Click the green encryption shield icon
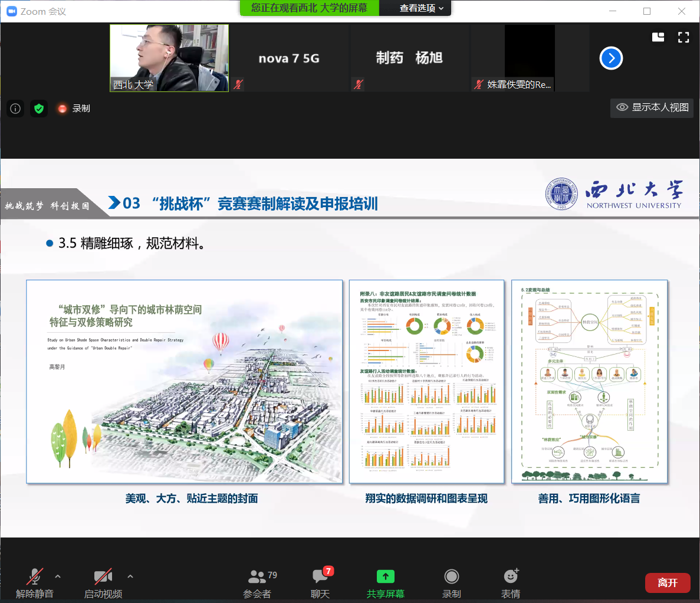 (39, 109)
